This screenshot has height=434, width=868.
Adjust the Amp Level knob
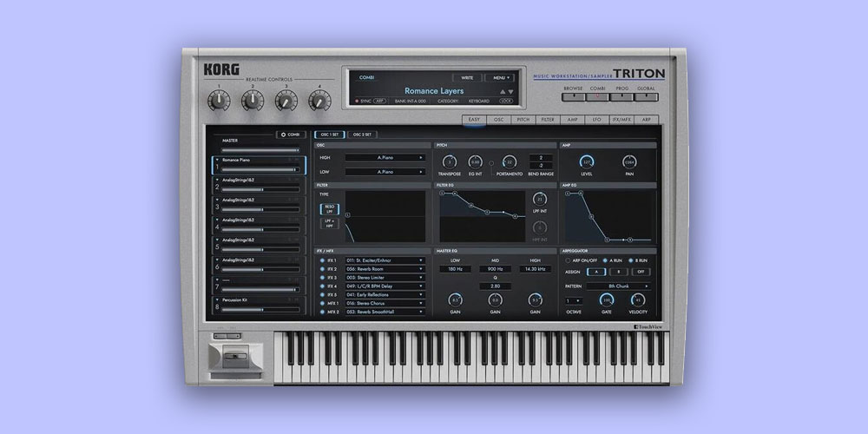pos(586,161)
